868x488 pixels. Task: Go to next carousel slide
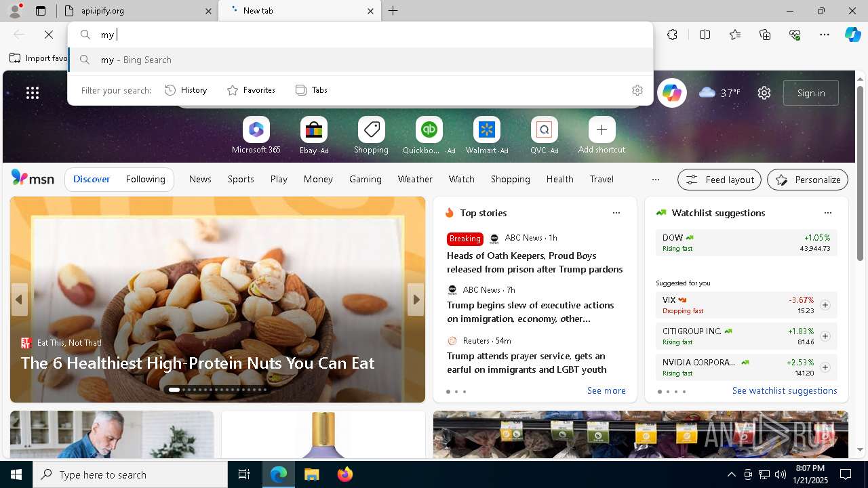pyautogui.click(x=416, y=300)
